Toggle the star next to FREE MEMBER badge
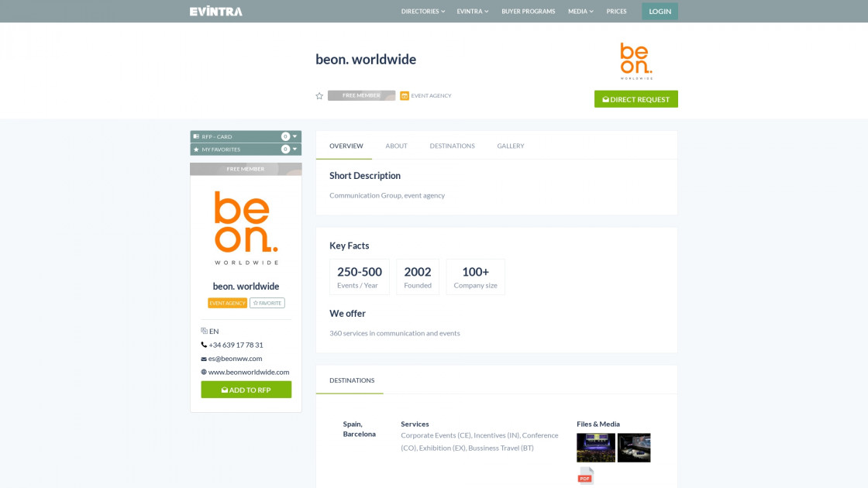Viewport: 868px width, 488px height. click(319, 95)
